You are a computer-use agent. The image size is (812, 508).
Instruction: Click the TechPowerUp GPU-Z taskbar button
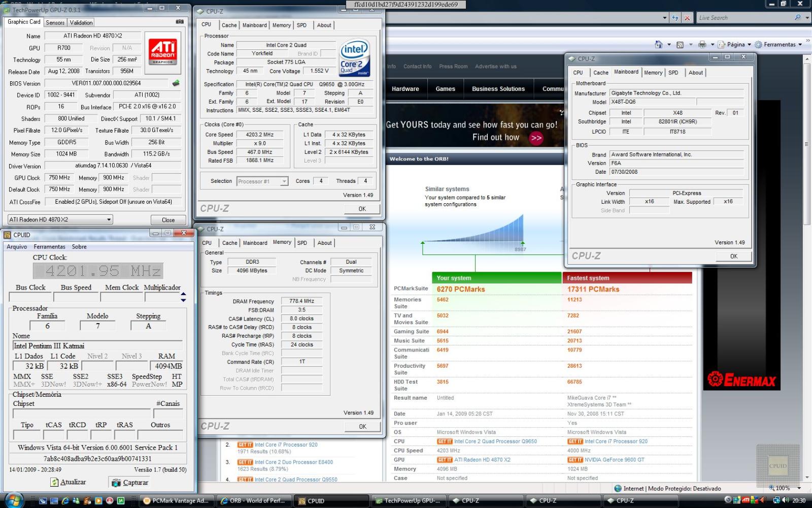coord(409,501)
